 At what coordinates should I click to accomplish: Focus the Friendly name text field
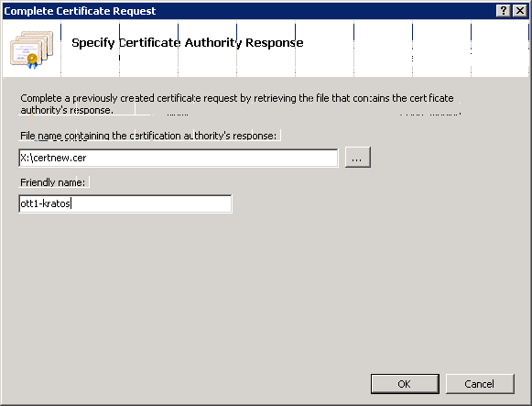click(125, 203)
